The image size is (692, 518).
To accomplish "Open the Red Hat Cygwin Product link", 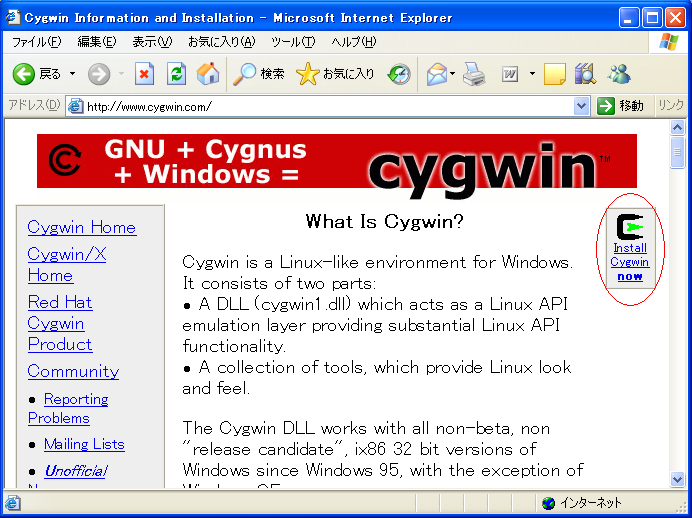I will (60, 323).
